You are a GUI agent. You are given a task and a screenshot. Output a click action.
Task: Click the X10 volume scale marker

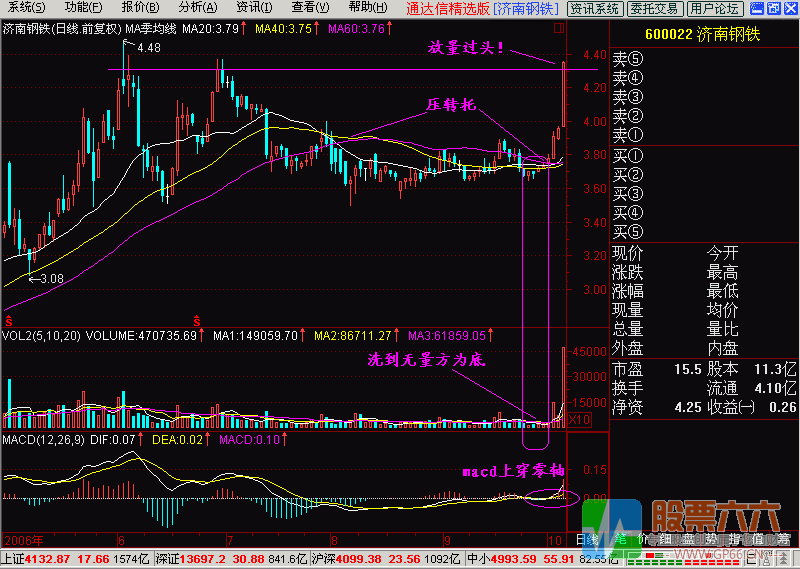coord(579,420)
